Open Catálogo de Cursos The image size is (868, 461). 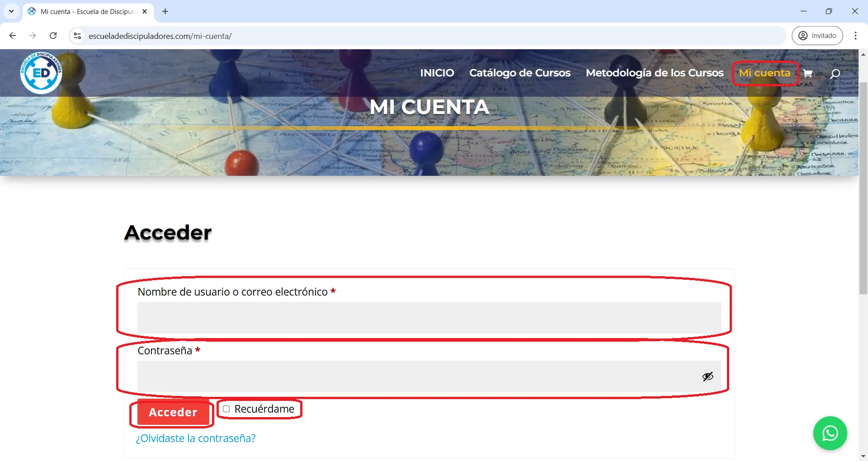click(519, 73)
